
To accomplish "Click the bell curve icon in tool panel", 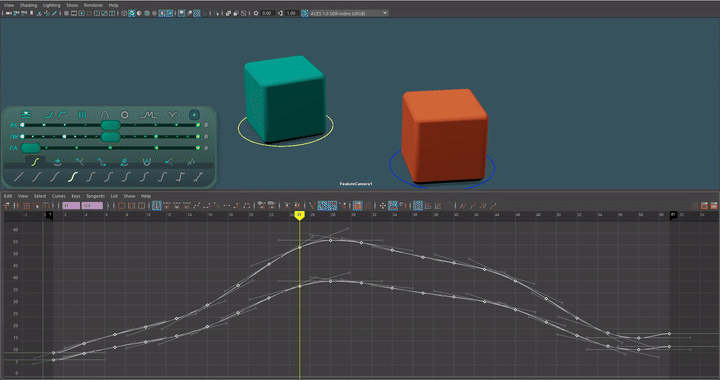I will pos(105,114).
